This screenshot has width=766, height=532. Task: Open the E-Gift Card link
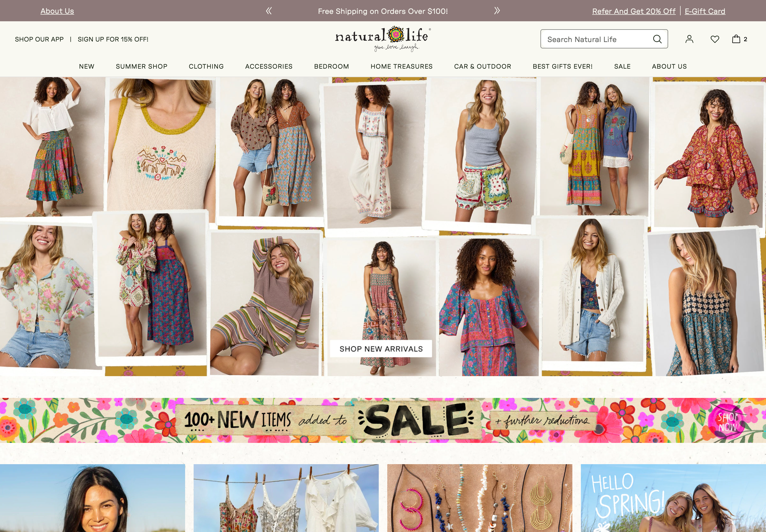tap(705, 11)
